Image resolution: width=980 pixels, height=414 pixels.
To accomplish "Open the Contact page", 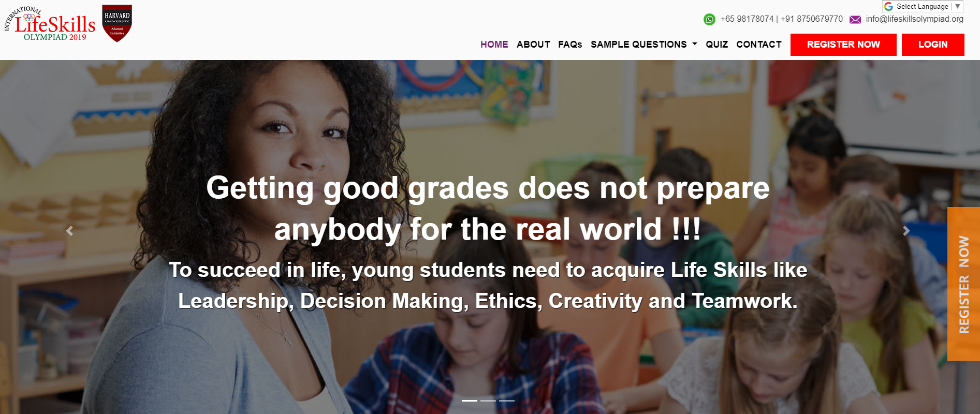I will coord(758,45).
